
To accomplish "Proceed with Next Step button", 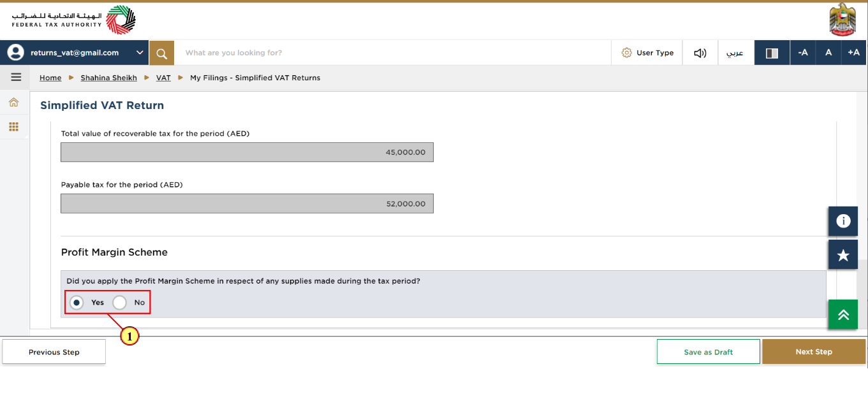I will pos(814,352).
